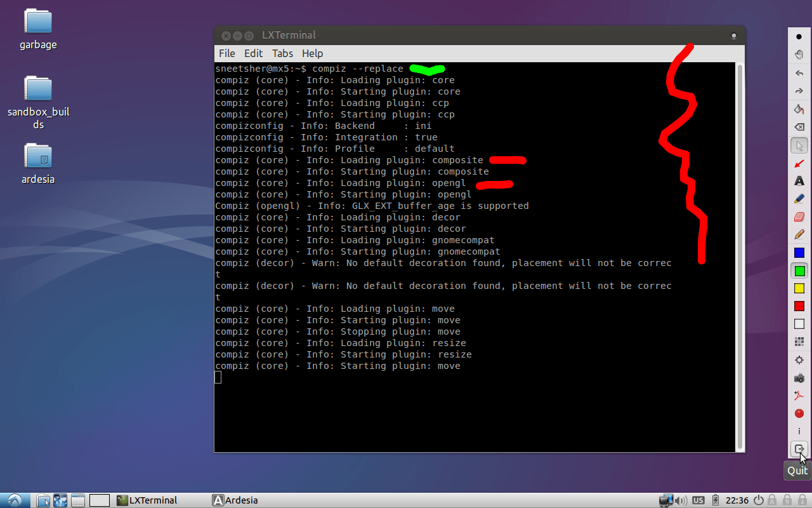
Task: Select the mouse pointer tool in Ardesia
Action: 799,145
